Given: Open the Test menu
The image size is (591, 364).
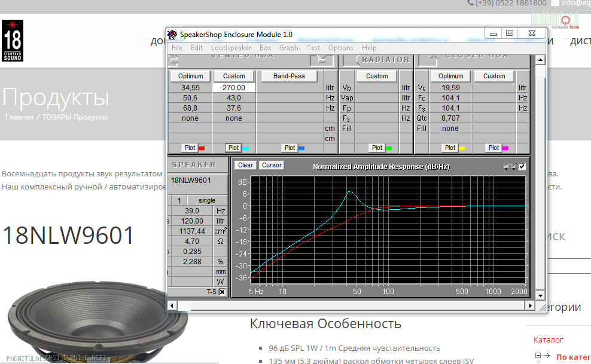Looking at the screenshot, I should click(x=313, y=48).
